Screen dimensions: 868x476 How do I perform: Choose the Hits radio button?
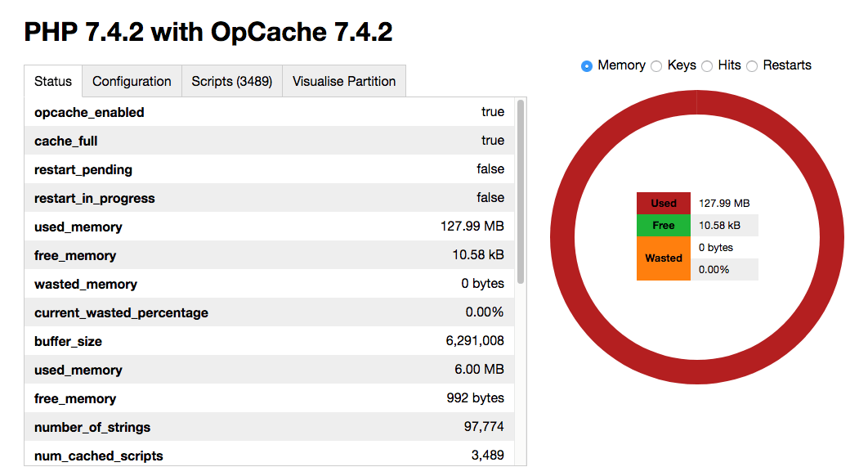coord(706,65)
